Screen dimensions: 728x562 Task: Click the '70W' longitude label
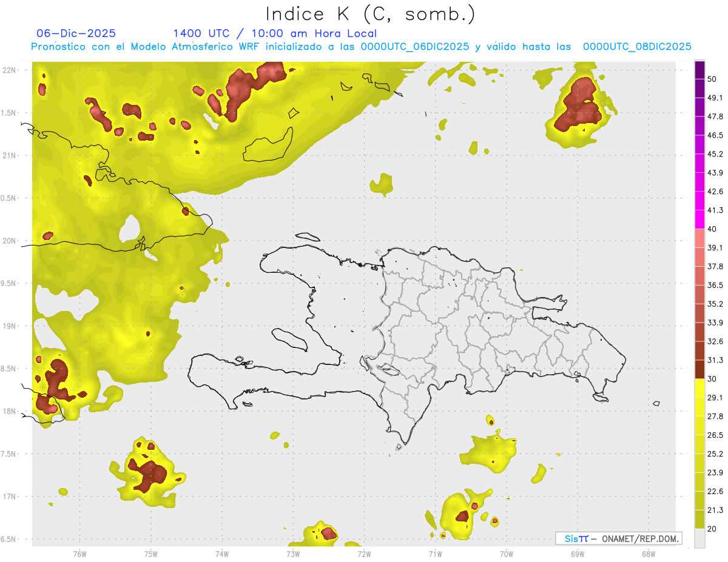click(x=507, y=554)
